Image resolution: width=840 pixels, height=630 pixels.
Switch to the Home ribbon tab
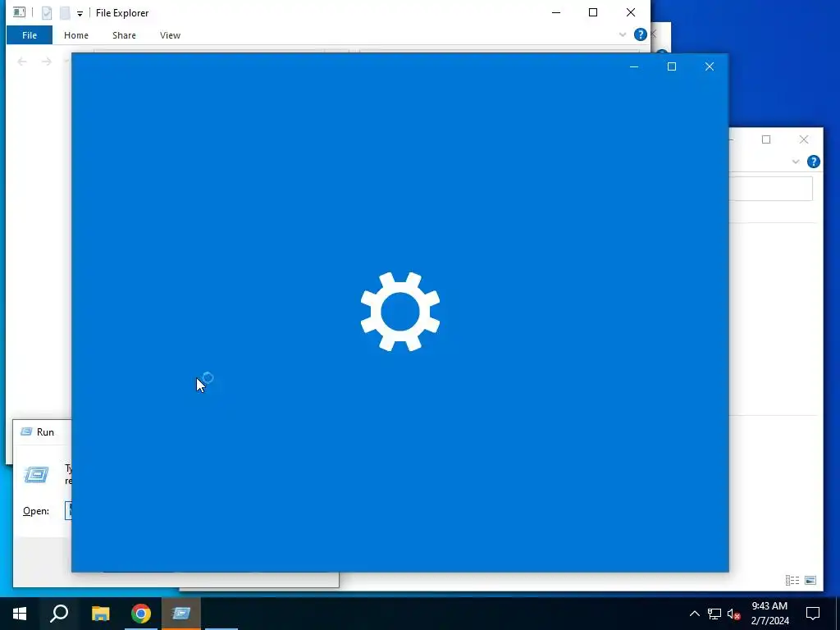(76, 35)
